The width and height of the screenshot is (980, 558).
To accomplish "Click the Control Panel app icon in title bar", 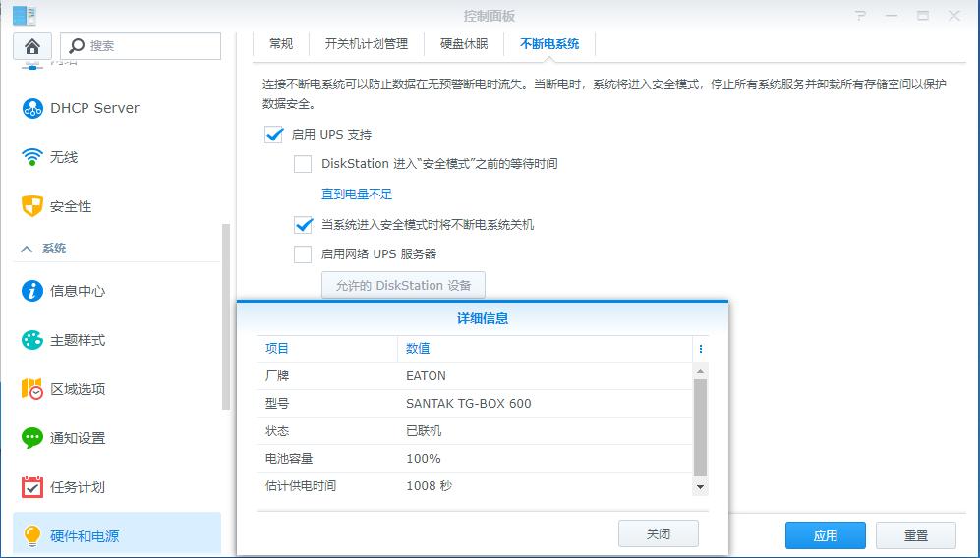I will coord(25,16).
